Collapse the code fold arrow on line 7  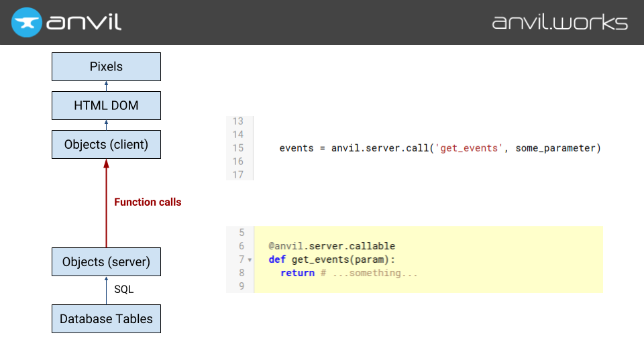pyautogui.click(x=250, y=260)
